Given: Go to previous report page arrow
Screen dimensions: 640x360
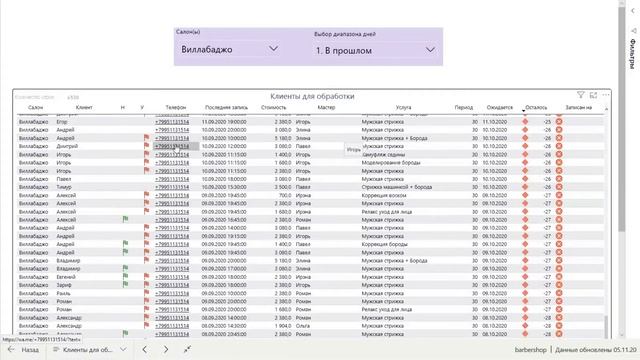Looking at the screenshot, I should coord(144,349).
